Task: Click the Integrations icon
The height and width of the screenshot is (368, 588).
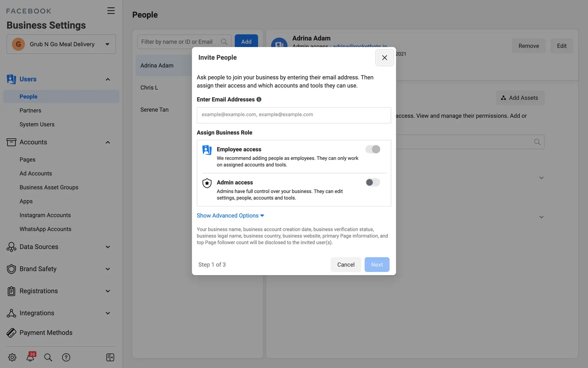Action: pos(11,313)
